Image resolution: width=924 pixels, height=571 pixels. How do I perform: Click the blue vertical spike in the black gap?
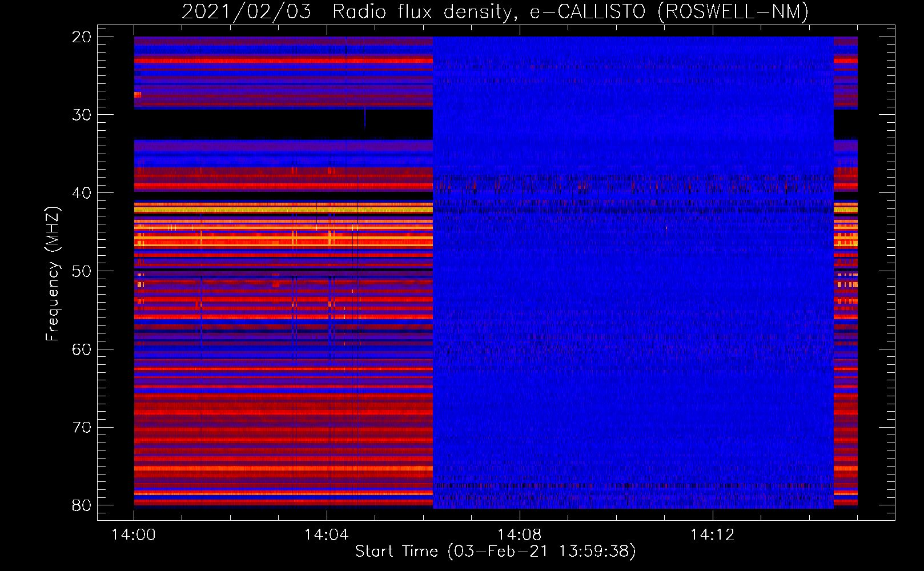point(364,120)
